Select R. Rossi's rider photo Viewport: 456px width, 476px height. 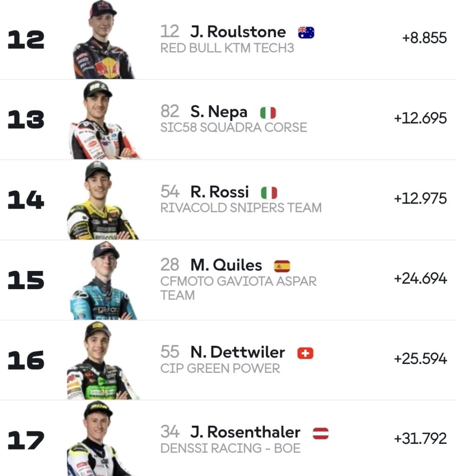(103, 200)
